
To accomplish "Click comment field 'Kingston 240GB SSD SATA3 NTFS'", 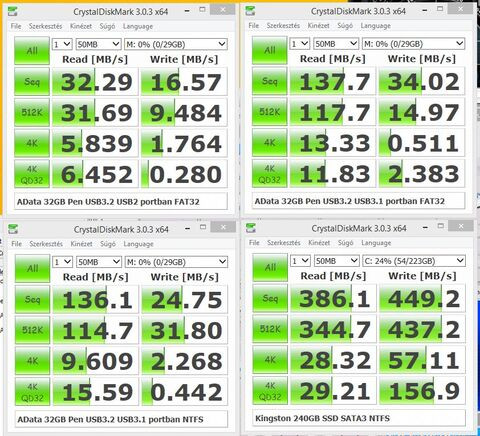I will click(359, 418).
